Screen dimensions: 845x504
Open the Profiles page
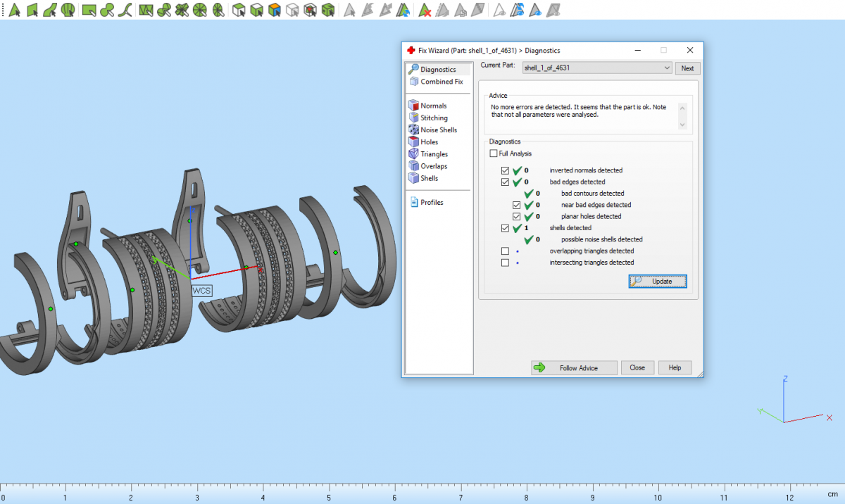(x=431, y=202)
